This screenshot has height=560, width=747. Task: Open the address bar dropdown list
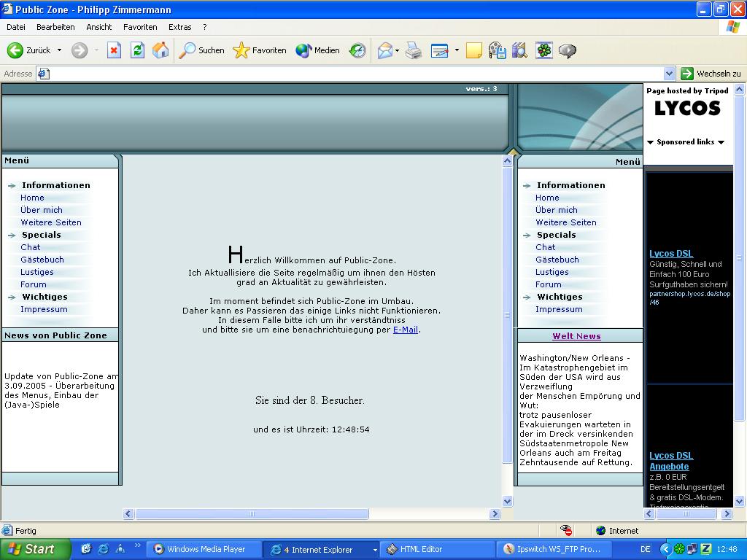(x=670, y=74)
